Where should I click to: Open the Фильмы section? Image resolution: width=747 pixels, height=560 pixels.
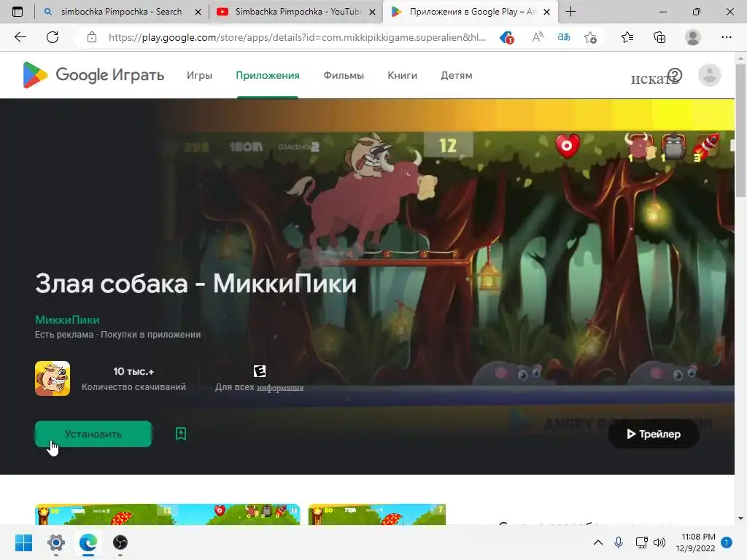coord(344,75)
